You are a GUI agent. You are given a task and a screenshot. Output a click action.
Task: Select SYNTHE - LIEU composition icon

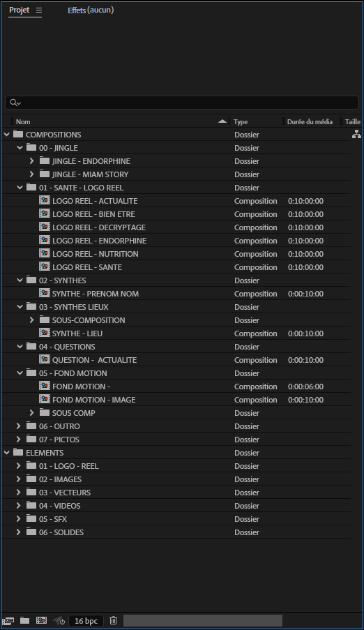pos(45,333)
